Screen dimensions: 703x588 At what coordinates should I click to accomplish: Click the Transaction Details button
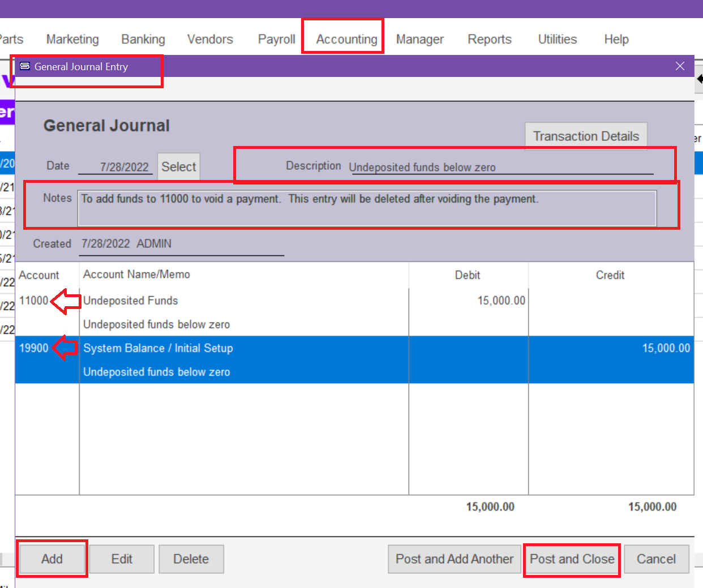click(x=585, y=136)
